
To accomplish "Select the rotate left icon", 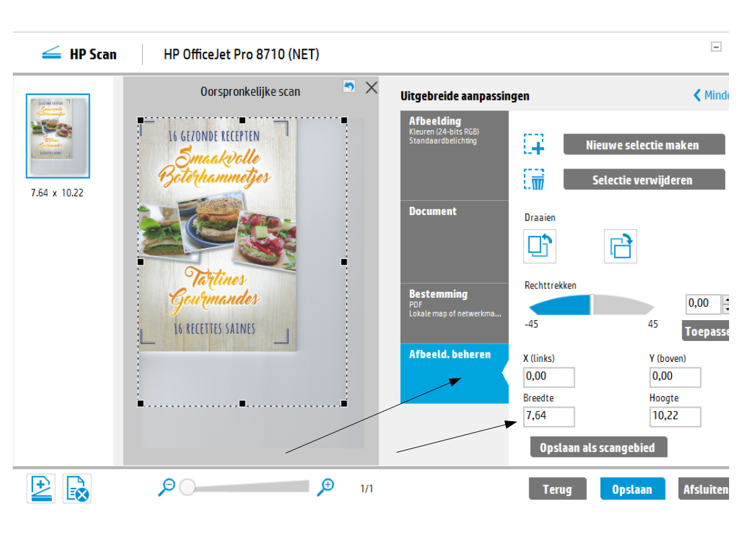I will pos(539,246).
